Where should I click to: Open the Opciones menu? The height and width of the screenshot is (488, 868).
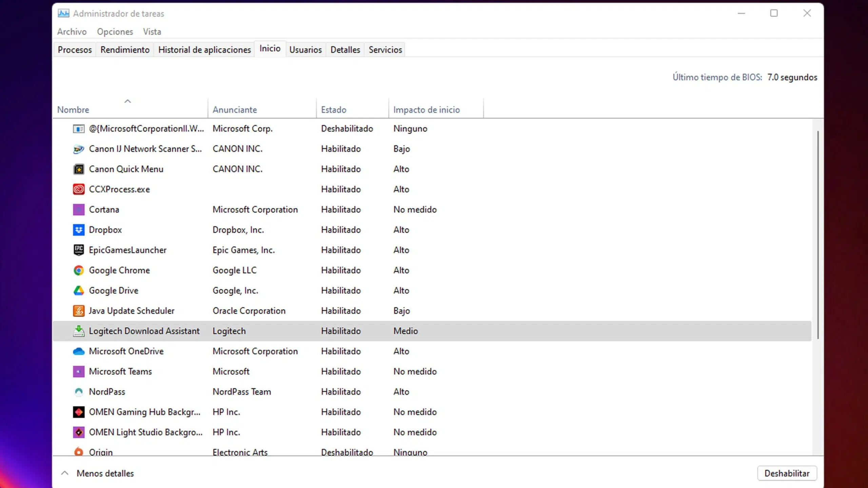pos(115,32)
